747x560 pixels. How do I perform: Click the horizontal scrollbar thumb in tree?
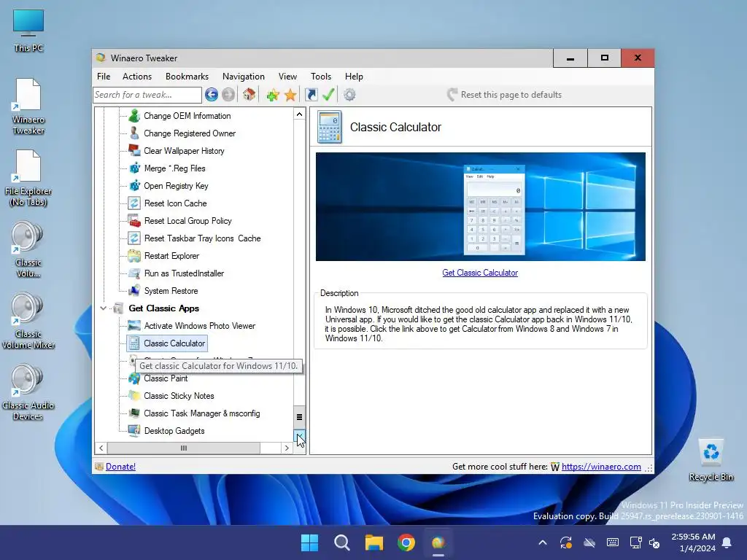[x=184, y=448]
